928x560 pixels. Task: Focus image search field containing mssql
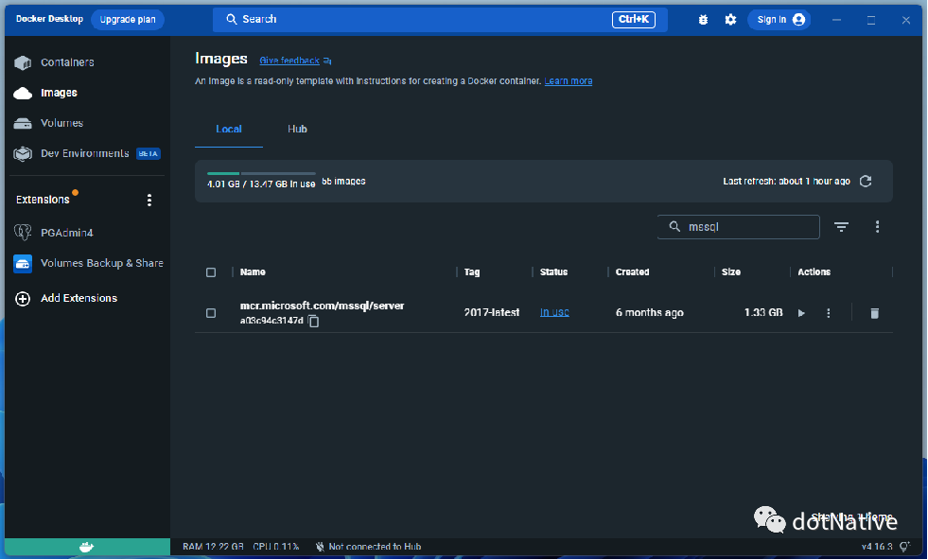click(738, 227)
